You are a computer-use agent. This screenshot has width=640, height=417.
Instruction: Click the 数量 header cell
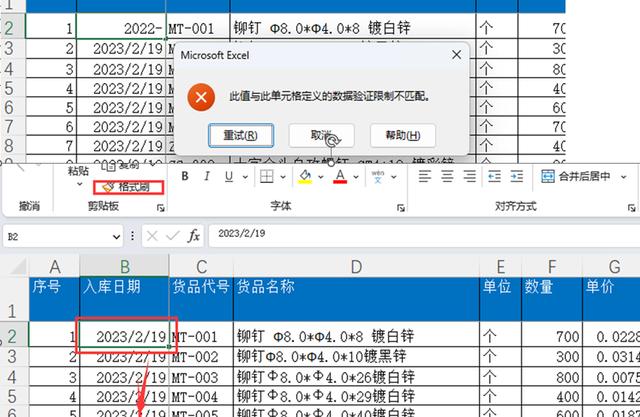tap(552, 299)
